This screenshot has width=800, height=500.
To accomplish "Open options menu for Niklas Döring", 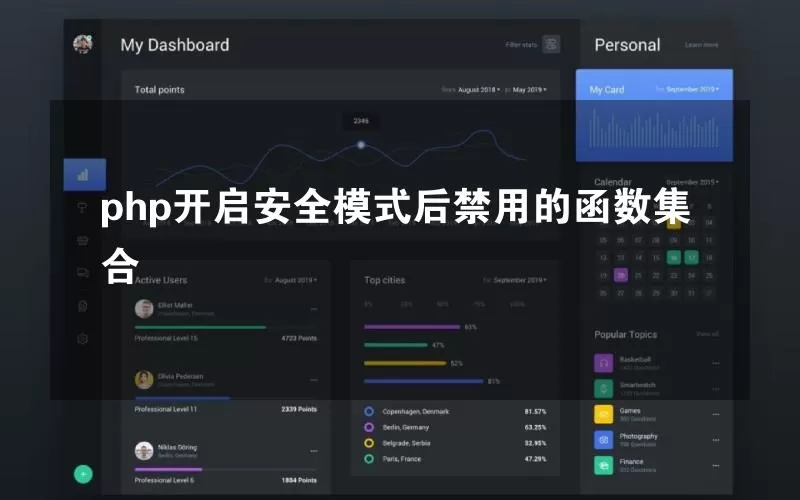I will point(314,451).
